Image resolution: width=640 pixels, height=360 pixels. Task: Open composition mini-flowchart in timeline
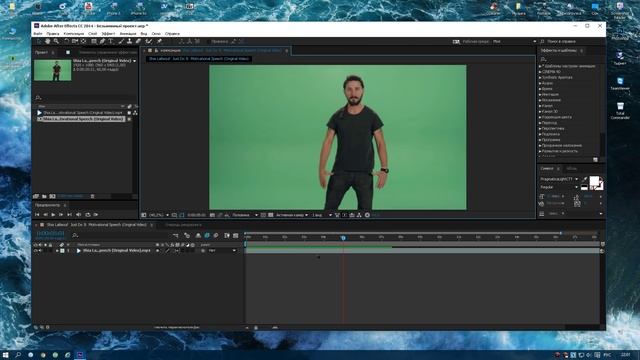(176, 236)
